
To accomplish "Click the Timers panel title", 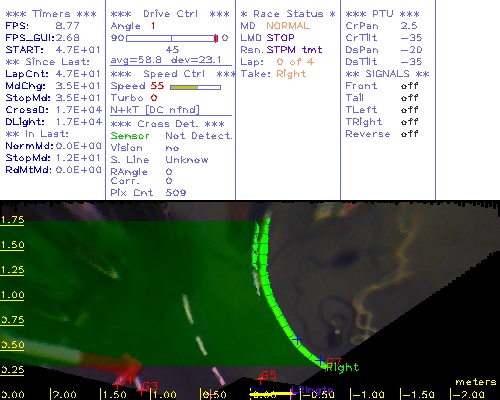I will coord(51,14).
